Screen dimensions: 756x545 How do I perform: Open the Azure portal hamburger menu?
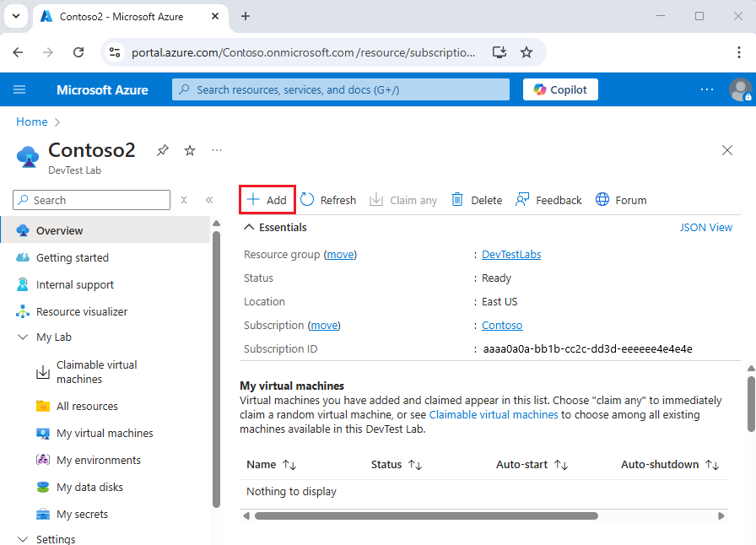[21, 89]
